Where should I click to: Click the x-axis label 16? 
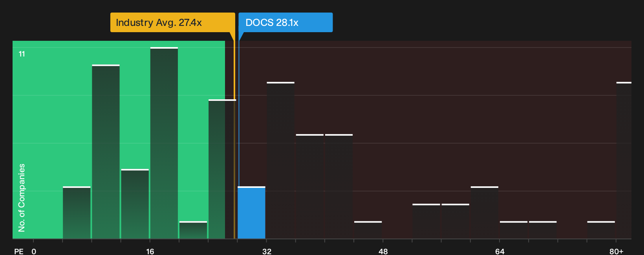[x=150, y=251]
